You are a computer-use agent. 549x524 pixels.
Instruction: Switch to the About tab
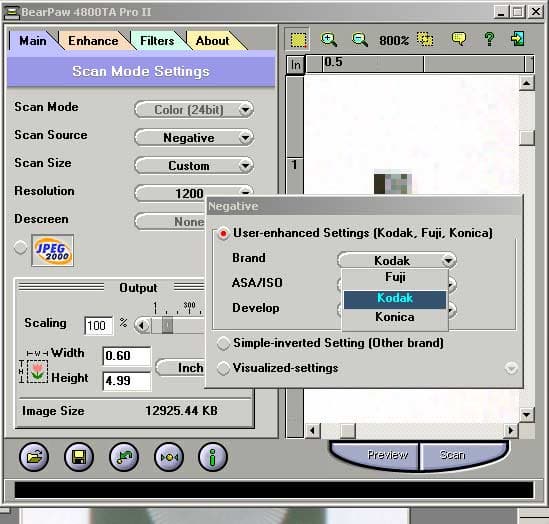tap(213, 41)
